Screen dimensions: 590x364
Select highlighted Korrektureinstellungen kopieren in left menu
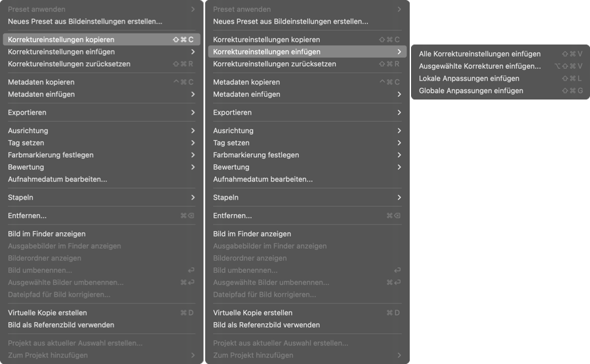(x=101, y=39)
